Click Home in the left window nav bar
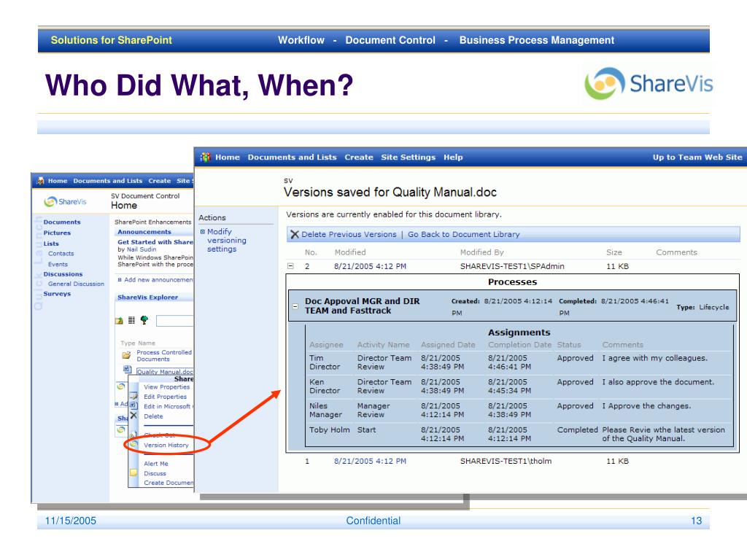The image size is (747, 560). tap(57, 181)
